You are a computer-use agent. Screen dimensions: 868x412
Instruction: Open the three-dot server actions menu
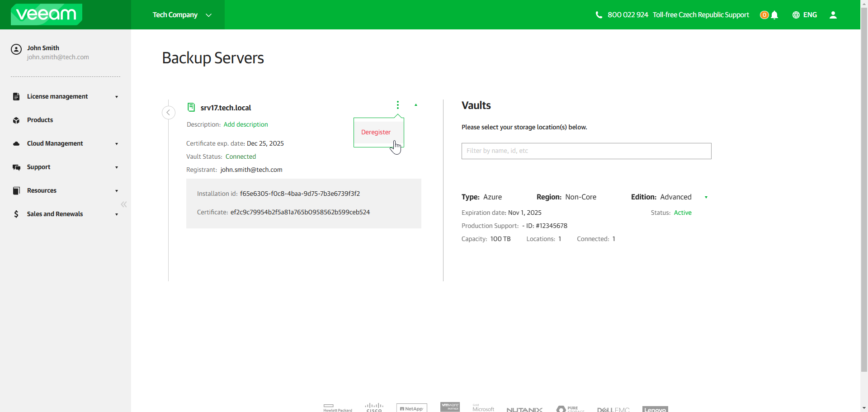398,105
